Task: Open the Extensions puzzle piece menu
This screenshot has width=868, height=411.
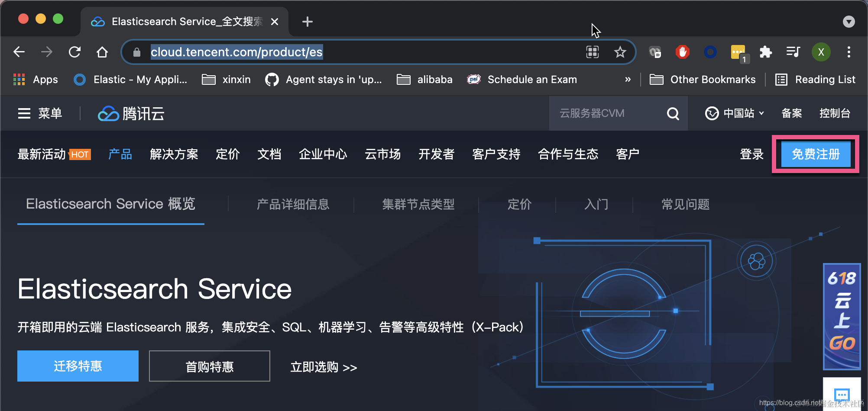Action: tap(765, 52)
